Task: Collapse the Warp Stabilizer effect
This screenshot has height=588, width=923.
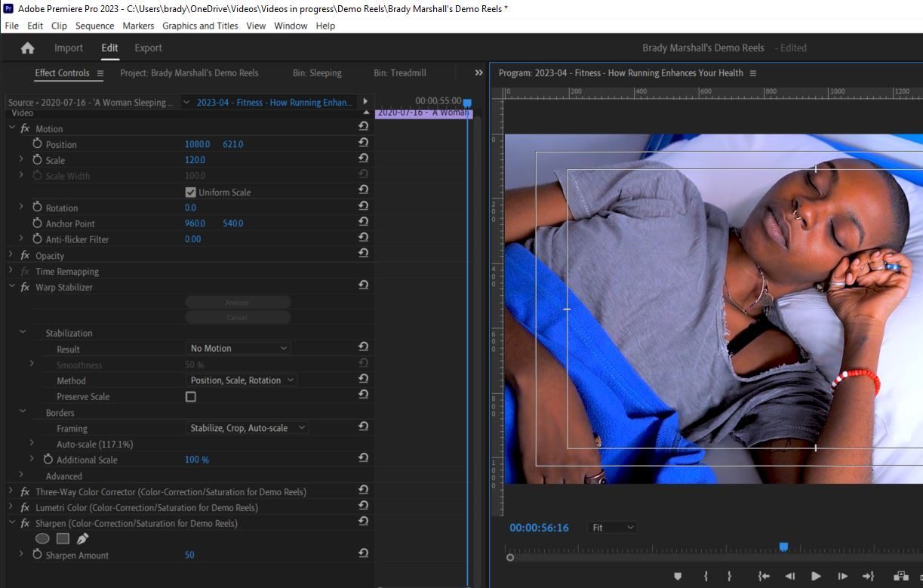Action: coord(11,287)
